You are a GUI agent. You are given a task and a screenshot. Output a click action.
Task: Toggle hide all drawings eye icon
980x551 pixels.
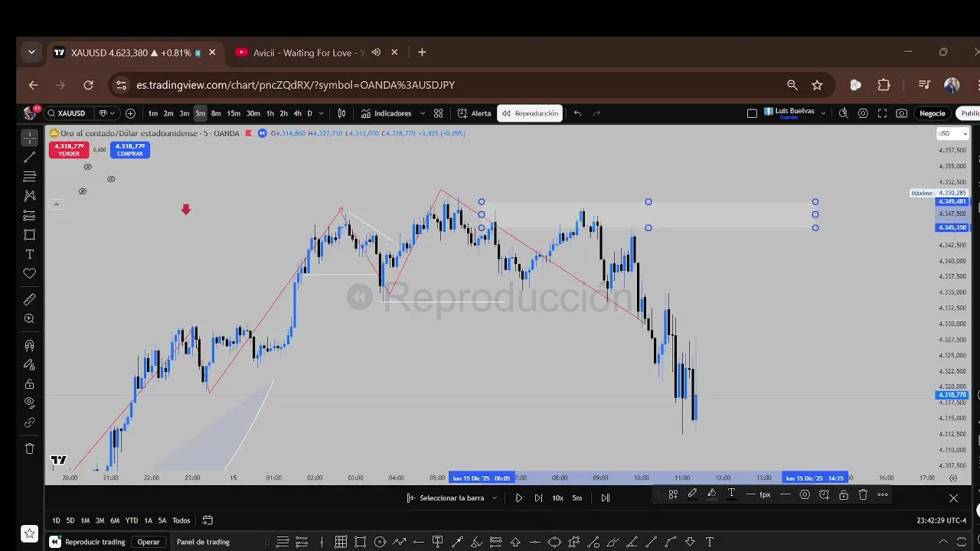(x=30, y=403)
